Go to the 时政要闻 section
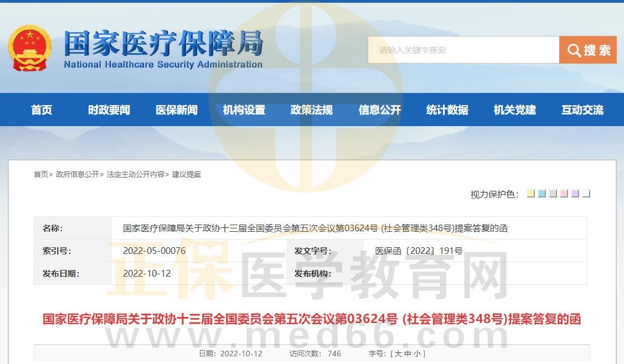The width and height of the screenshot is (624, 364). (109, 110)
